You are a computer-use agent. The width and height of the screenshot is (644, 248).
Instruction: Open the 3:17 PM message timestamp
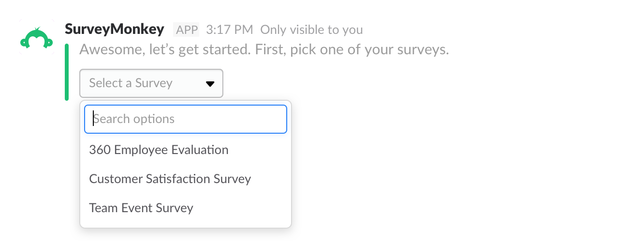pyautogui.click(x=229, y=30)
